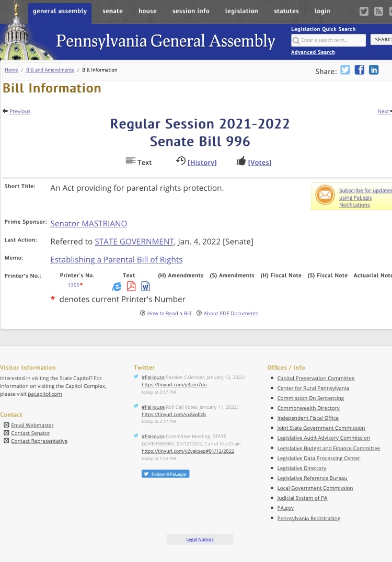Viewport: 392px width, 562px height.
Task: Subscribe for updates using PaLegis Notifications
Action: pos(365,198)
